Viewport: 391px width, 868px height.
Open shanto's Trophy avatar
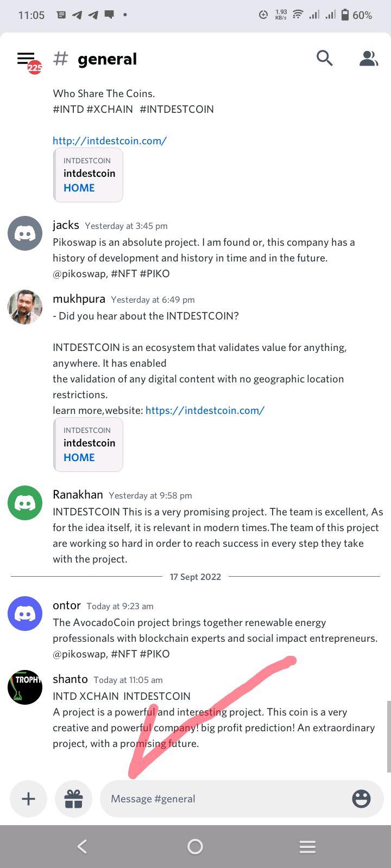pyautogui.click(x=25, y=687)
